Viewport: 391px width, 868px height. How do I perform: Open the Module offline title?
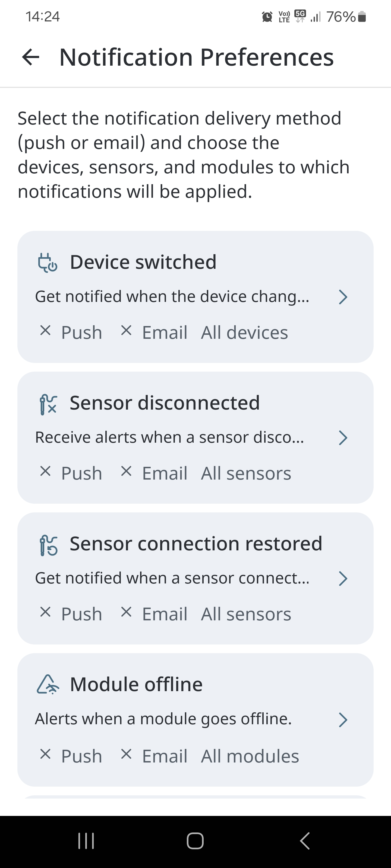[136, 684]
